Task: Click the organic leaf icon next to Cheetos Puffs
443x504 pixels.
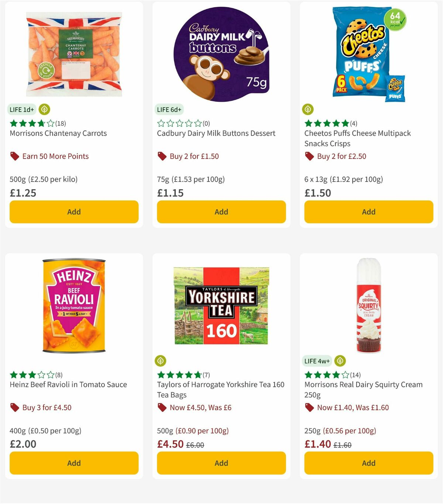Action: click(308, 109)
